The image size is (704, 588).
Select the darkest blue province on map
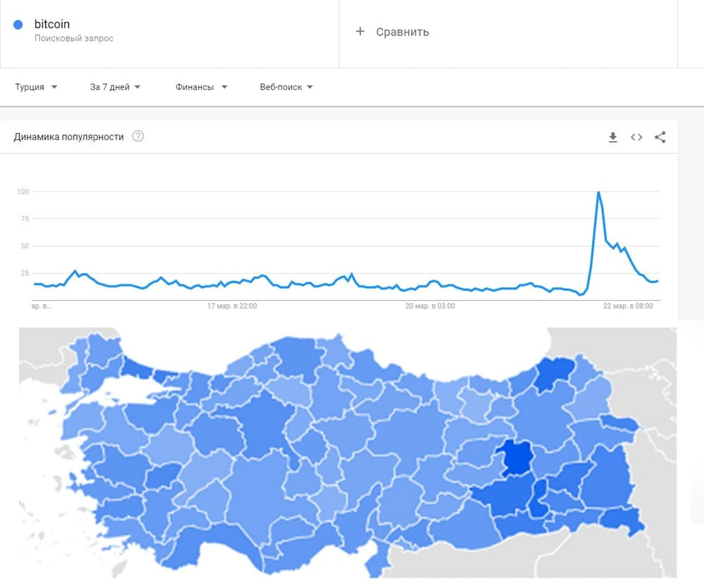coord(517,457)
